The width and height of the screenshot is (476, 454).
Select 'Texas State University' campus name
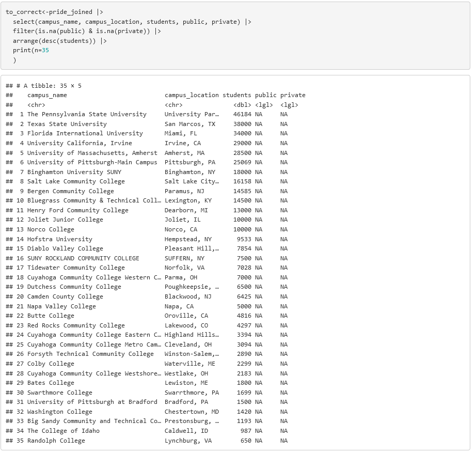[x=67, y=124]
